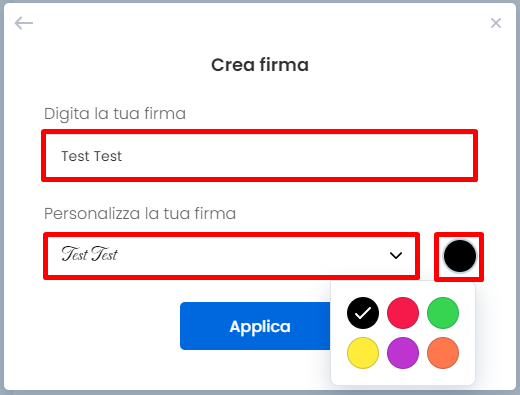Image resolution: width=520 pixels, height=395 pixels.
Task: Place cursor in the typed Test Test text
Action: pos(92,156)
